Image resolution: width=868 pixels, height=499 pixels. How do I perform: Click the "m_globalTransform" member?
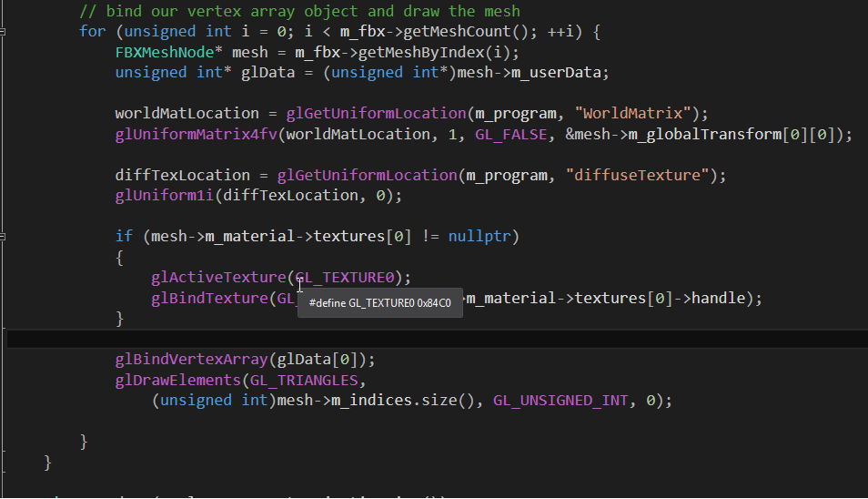tap(705, 135)
